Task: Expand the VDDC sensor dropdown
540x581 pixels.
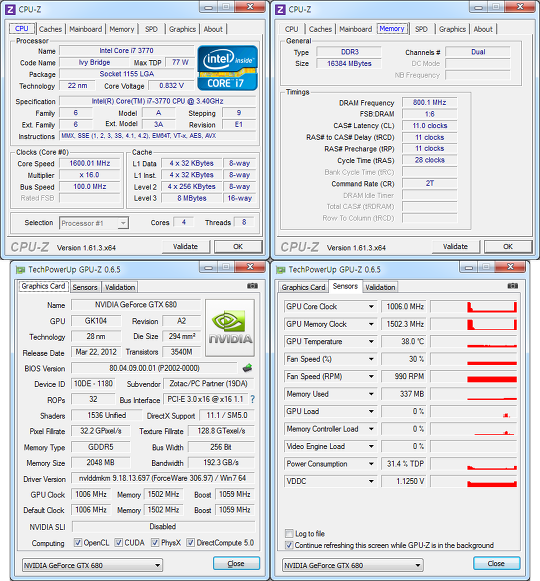Action: tap(371, 481)
